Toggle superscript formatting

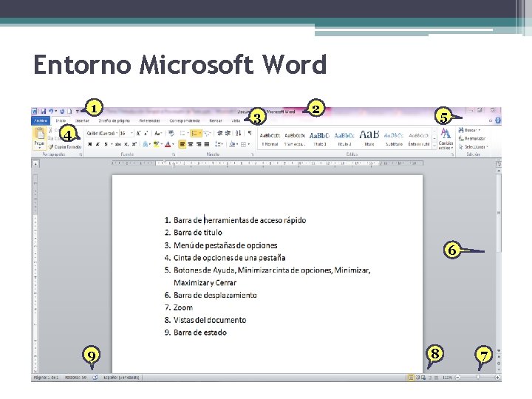134,144
